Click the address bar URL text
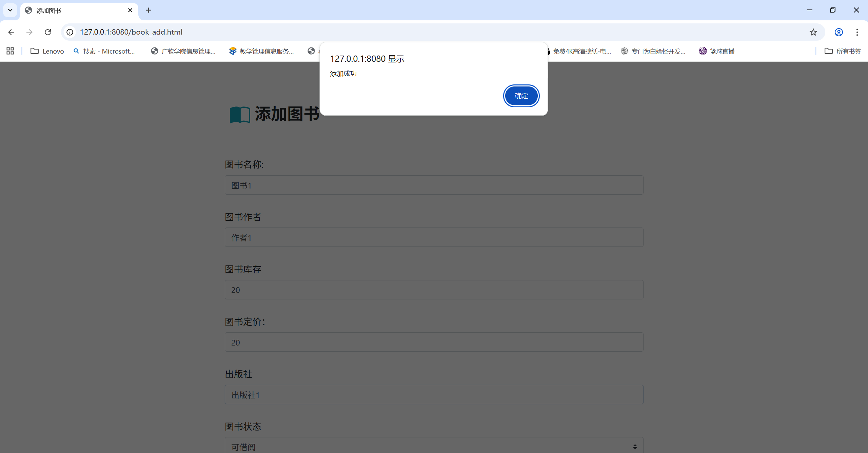The height and width of the screenshot is (453, 868). (131, 32)
